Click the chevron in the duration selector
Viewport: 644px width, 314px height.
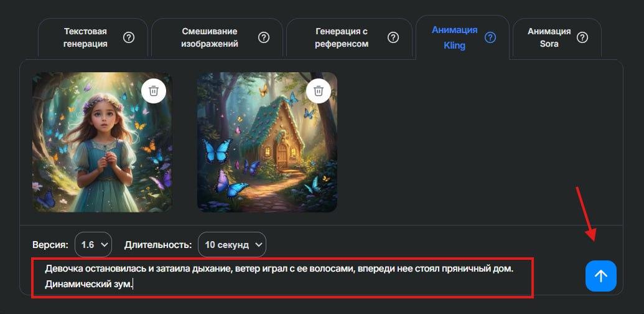[x=258, y=245]
